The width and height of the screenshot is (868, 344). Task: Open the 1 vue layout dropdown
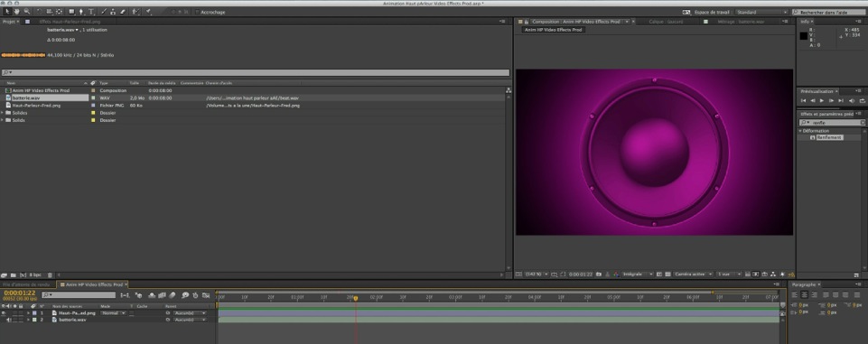(x=728, y=274)
